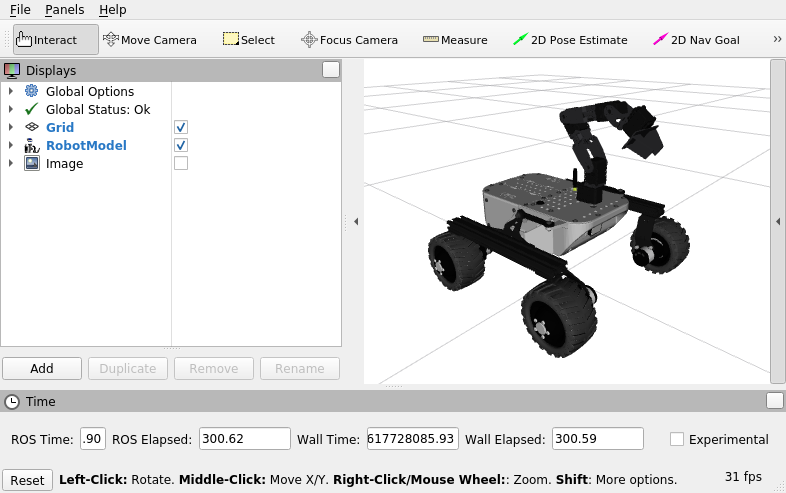Undock the Time panel
The width and height of the screenshot is (786, 493).
click(774, 401)
